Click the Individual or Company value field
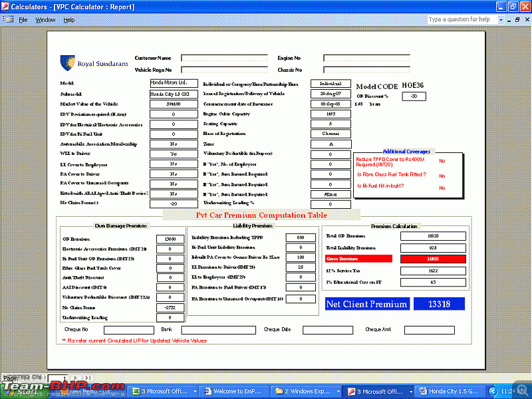Screen dimensions: 532x399 [331, 84]
